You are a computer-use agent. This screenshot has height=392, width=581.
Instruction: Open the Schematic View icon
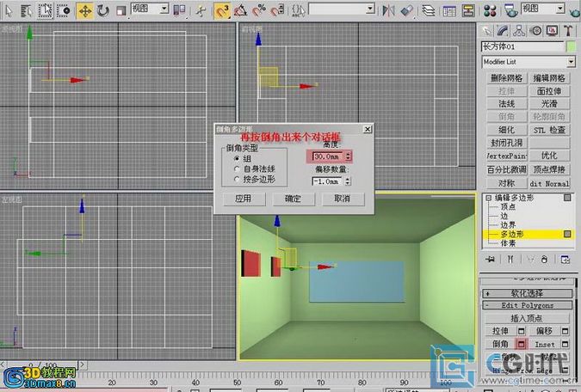(468, 10)
